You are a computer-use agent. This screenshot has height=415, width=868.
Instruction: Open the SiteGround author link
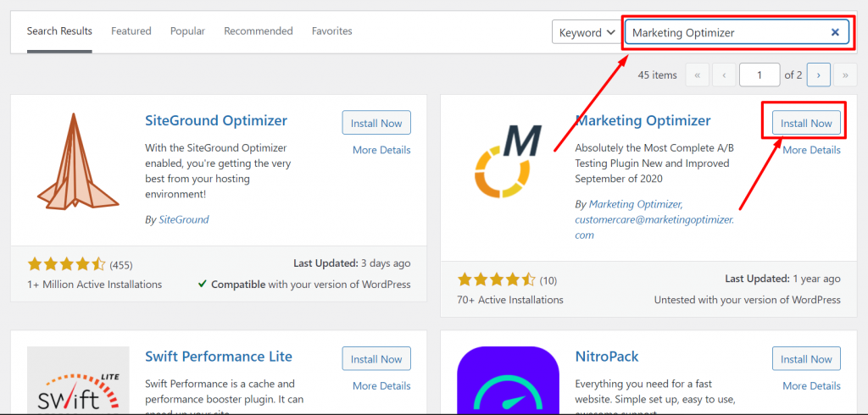[x=184, y=219]
